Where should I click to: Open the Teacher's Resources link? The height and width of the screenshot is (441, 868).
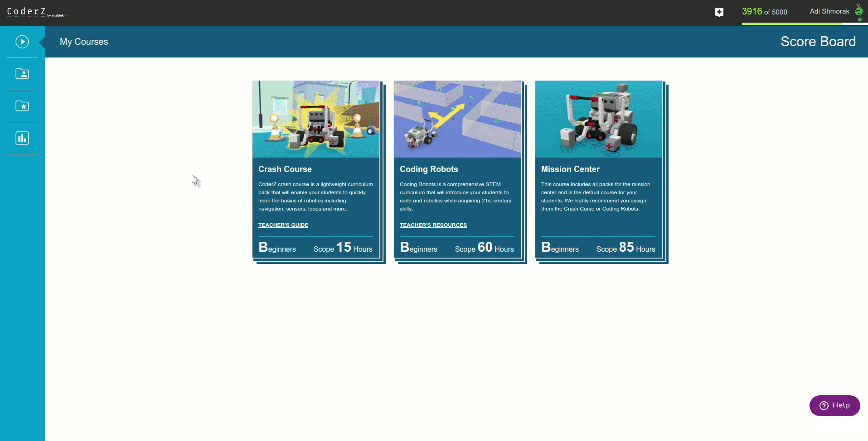[x=433, y=225]
